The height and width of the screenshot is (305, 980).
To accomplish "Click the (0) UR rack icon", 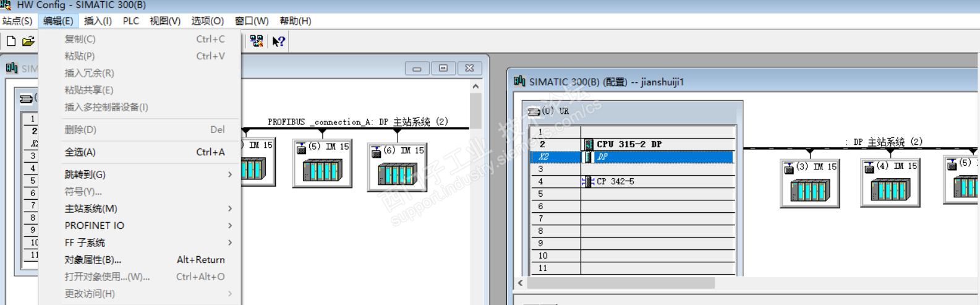I will tap(534, 111).
